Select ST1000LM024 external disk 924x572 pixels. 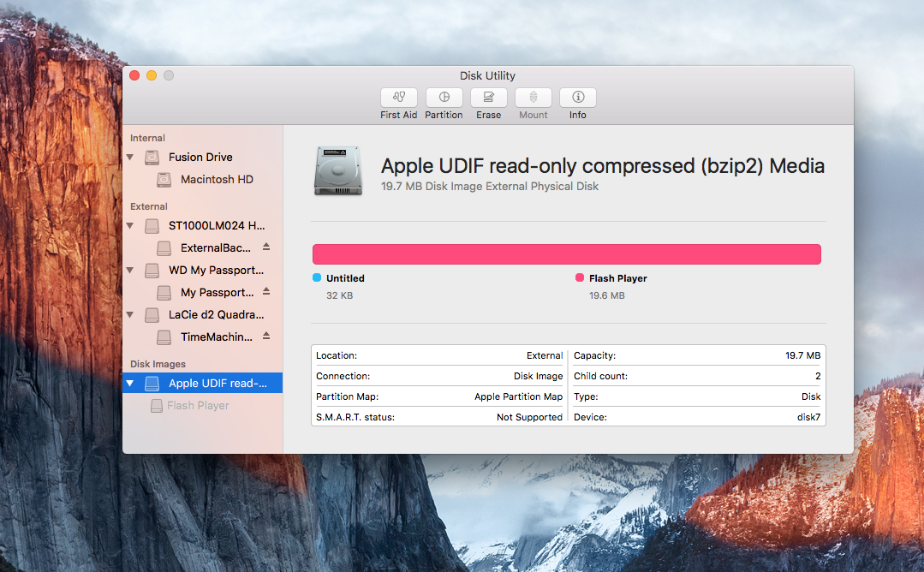click(x=217, y=225)
